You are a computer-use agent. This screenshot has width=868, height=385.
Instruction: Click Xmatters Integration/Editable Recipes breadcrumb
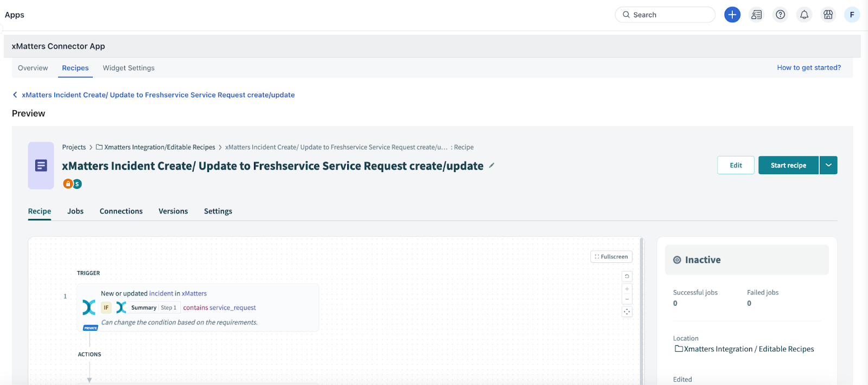(x=159, y=147)
